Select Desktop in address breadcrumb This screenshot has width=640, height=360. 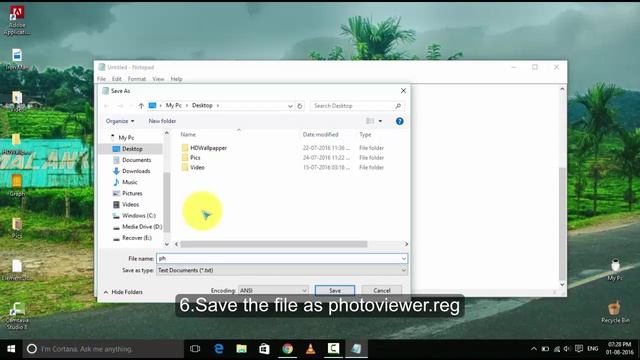[x=202, y=105]
